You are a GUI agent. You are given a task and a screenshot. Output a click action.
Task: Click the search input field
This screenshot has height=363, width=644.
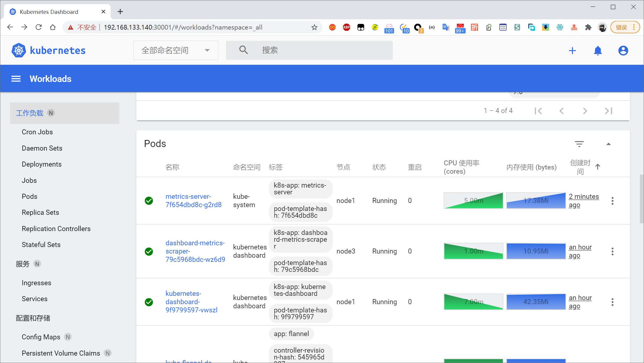323,50
